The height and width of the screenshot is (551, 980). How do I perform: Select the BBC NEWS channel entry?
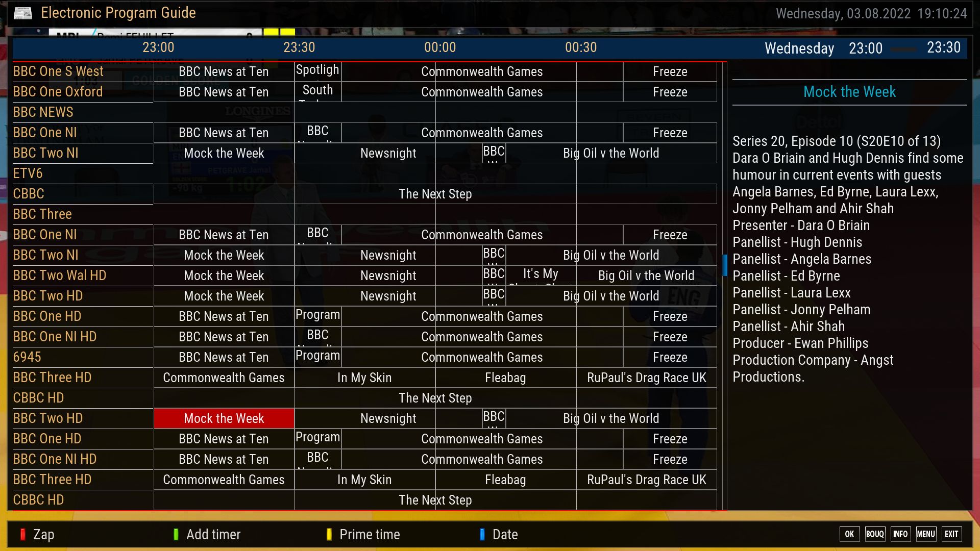(43, 112)
